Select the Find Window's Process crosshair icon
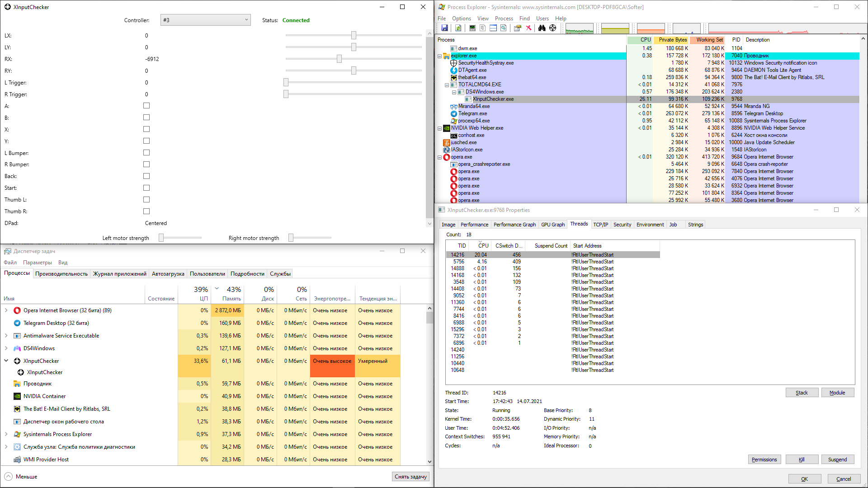The image size is (868, 488). click(x=553, y=28)
